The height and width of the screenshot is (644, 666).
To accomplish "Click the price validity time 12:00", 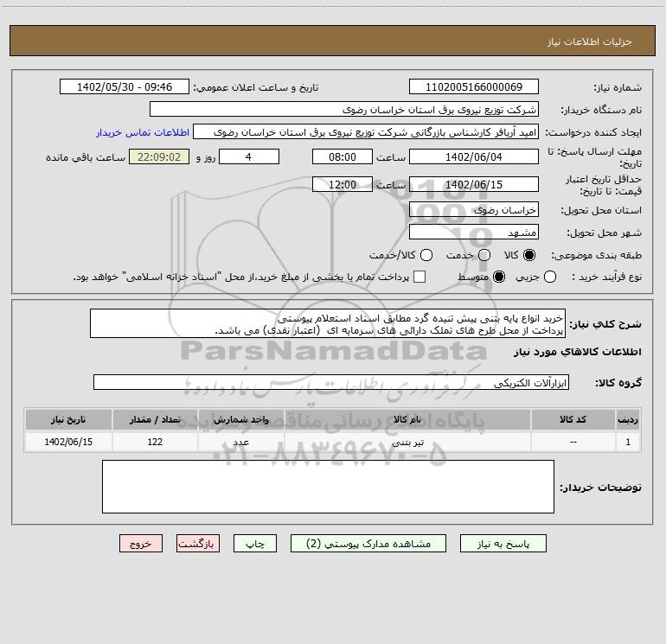I will pos(343,184).
